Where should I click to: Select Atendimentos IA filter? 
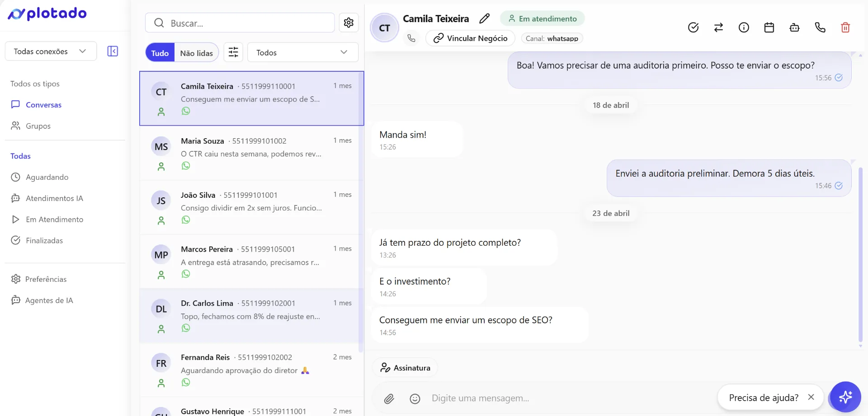tap(54, 198)
